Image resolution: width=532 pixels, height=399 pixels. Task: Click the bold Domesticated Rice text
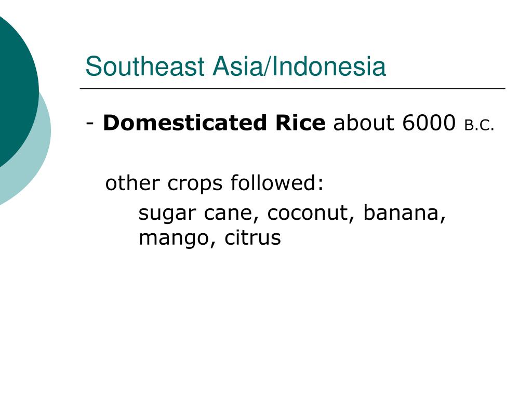(214, 123)
